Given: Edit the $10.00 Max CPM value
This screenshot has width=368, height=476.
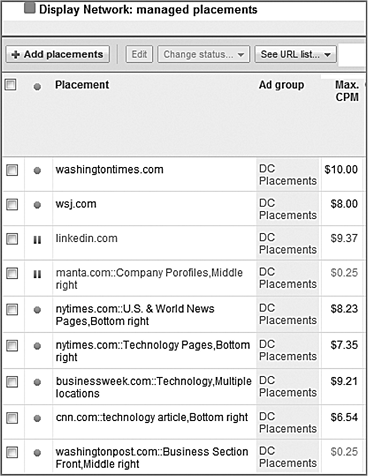Looking at the screenshot, I should (x=341, y=169).
